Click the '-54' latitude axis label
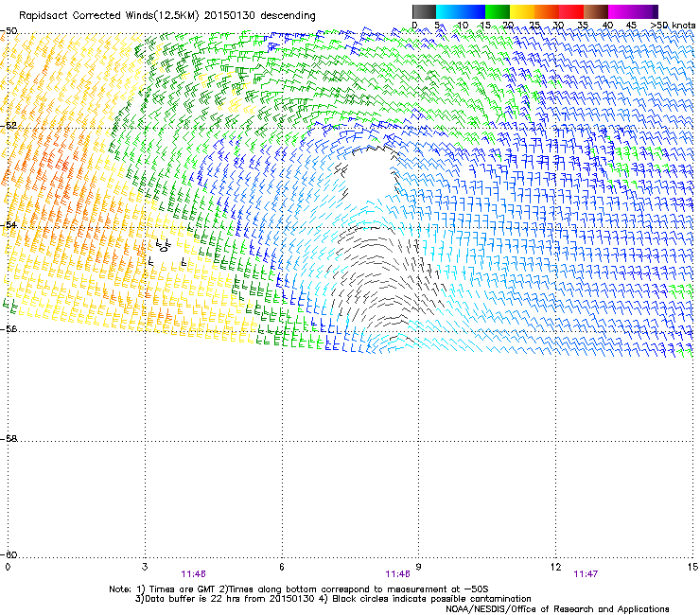The height and width of the screenshot is (615, 700). coord(9,224)
